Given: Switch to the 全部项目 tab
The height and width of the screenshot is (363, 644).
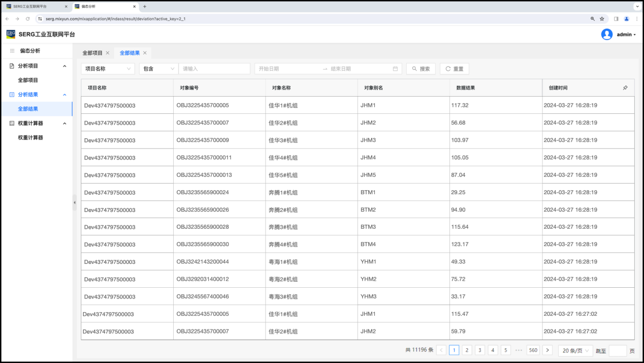Looking at the screenshot, I should click(x=92, y=53).
